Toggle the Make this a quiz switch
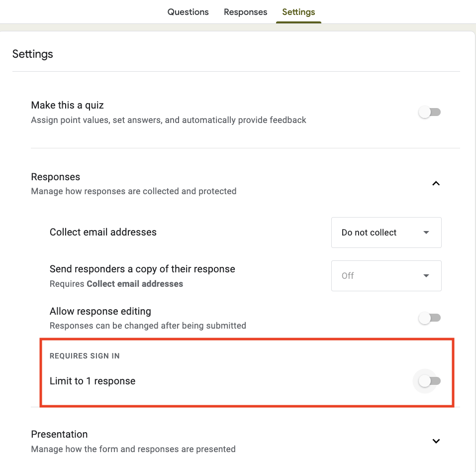476x472 pixels. click(429, 112)
